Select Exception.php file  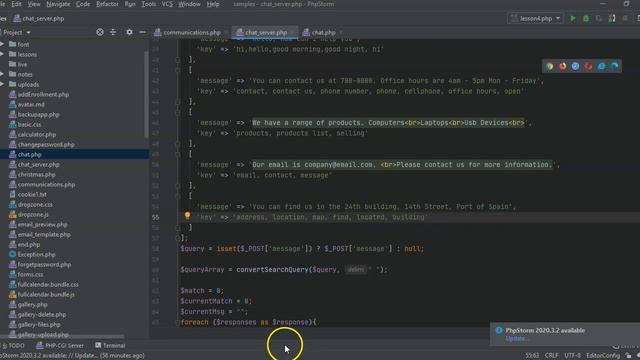coord(32,254)
